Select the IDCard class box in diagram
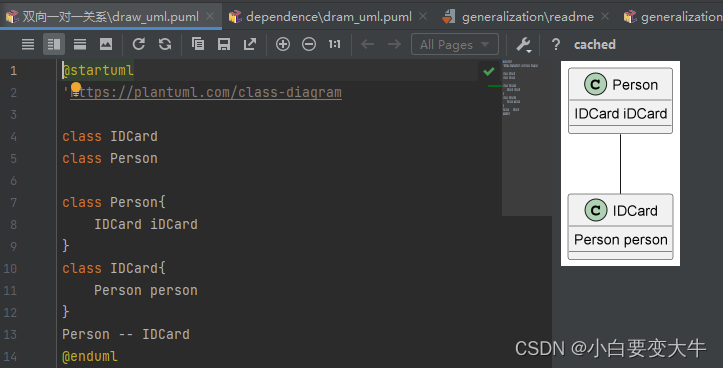The height and width of the screenshot is (368, 723). click(620, 226)
